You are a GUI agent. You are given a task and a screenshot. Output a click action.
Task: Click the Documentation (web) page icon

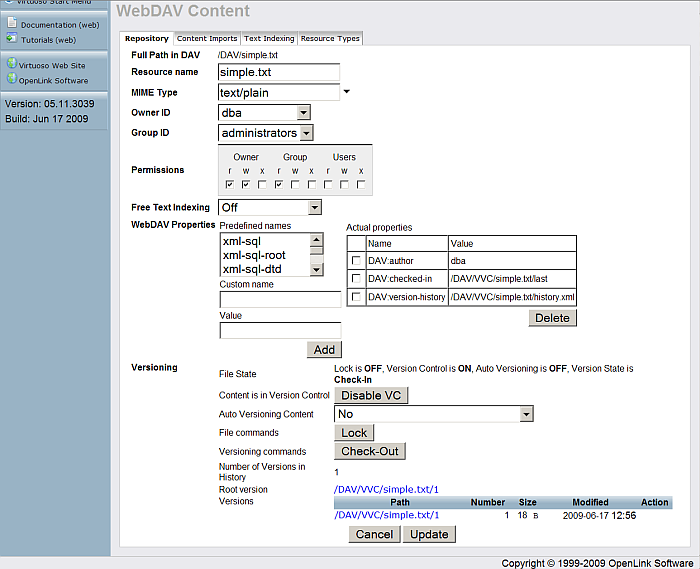pos(11,23)
